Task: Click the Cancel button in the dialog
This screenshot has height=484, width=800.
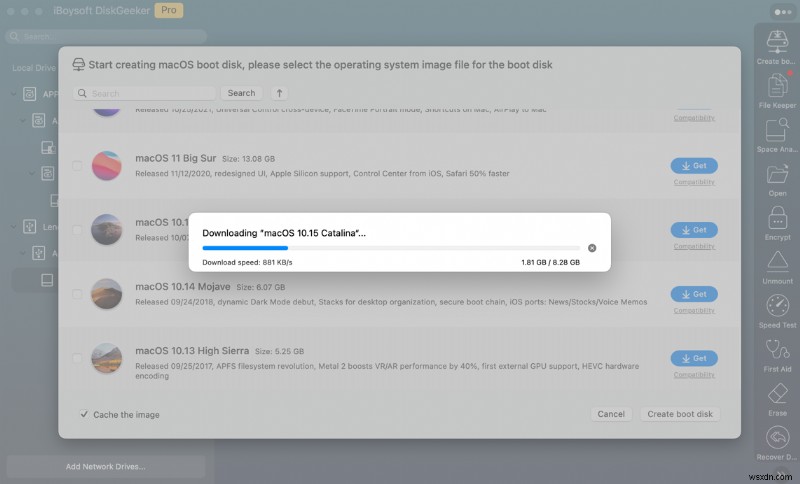Action: [x=611, y=414]
